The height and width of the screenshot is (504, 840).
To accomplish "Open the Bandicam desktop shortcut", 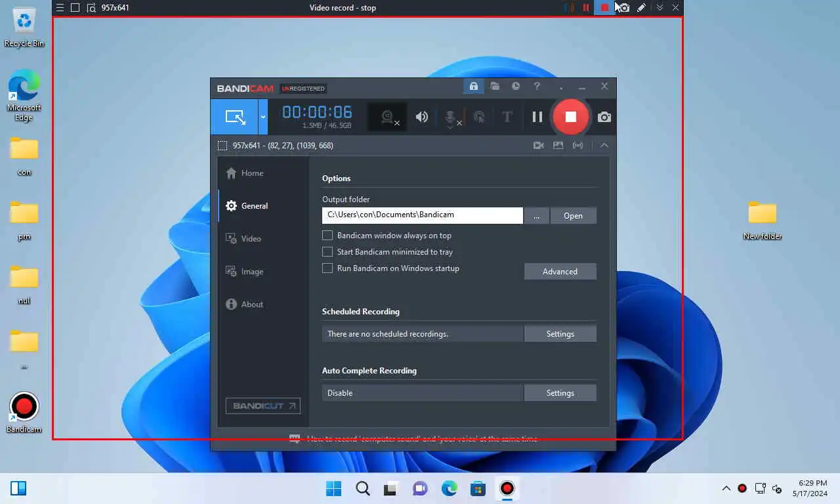I will pos(24,413).
